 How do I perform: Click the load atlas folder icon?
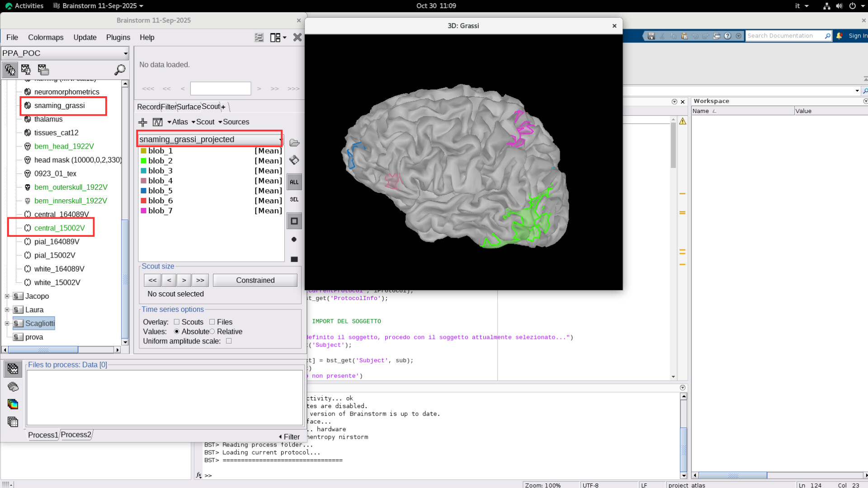pyautogui.click(x=294, y=143)
